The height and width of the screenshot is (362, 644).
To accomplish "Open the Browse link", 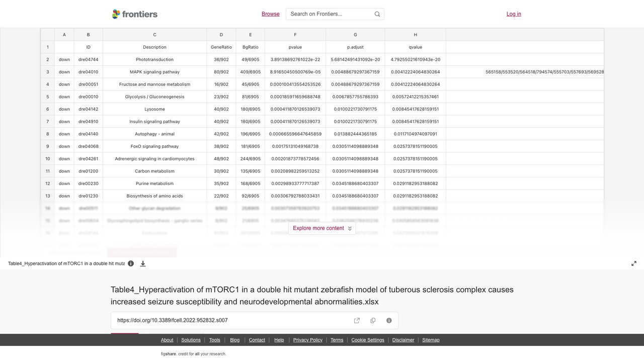I will 271,14.
